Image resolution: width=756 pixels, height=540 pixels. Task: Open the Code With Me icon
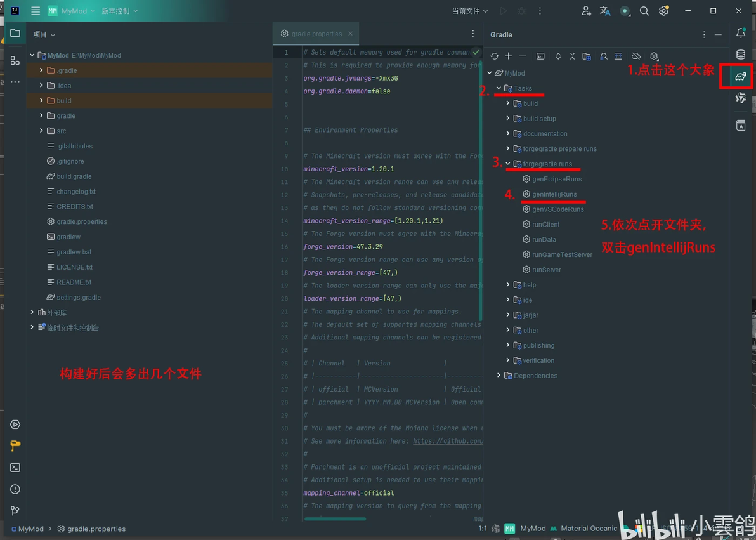pyautogui.click(x=586, y=11)
